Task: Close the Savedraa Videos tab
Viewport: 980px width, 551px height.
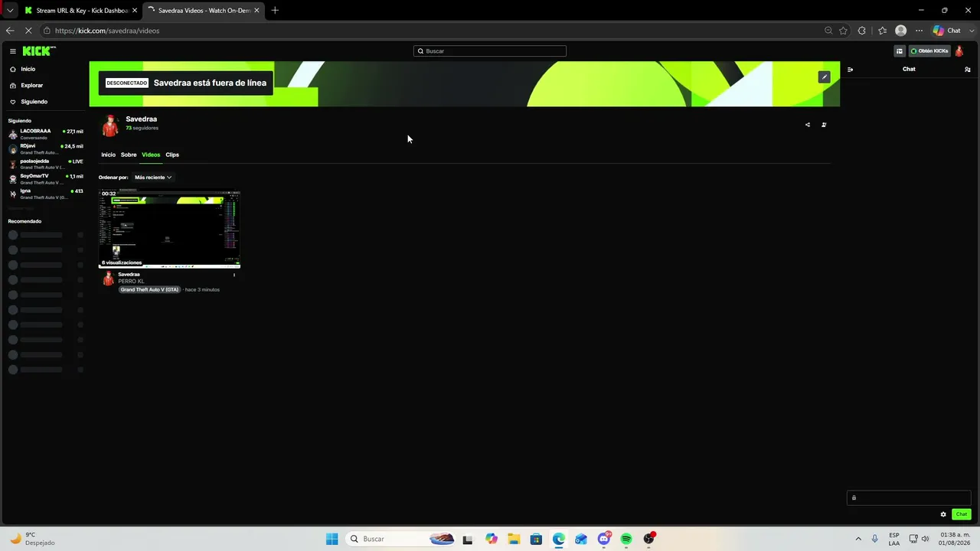Action: click(x=256, y=11)
